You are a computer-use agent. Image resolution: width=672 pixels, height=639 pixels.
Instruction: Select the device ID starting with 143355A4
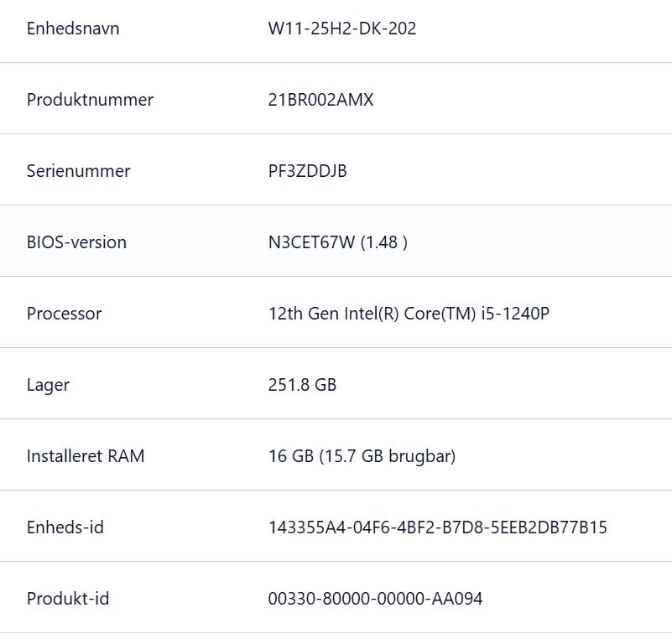coord(437,527)
